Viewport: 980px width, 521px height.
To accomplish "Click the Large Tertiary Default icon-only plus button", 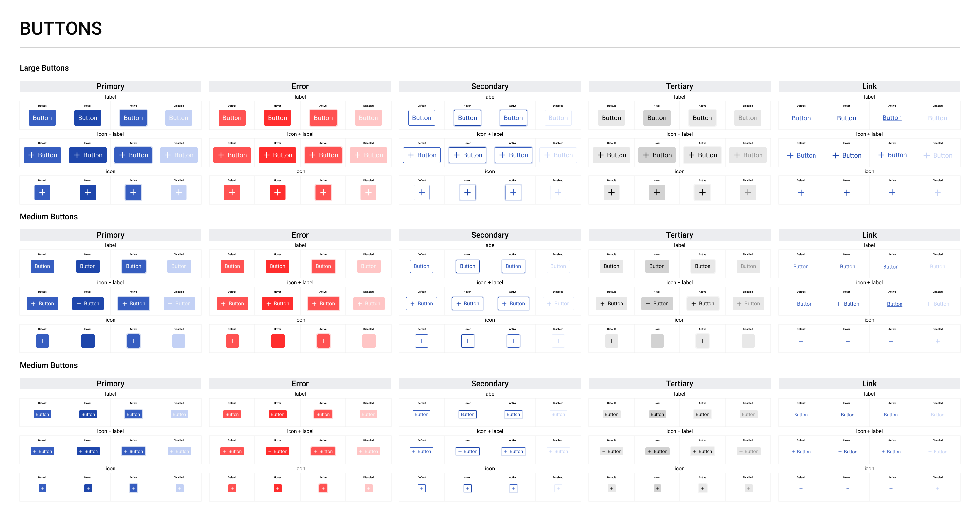I will point(611,192).
